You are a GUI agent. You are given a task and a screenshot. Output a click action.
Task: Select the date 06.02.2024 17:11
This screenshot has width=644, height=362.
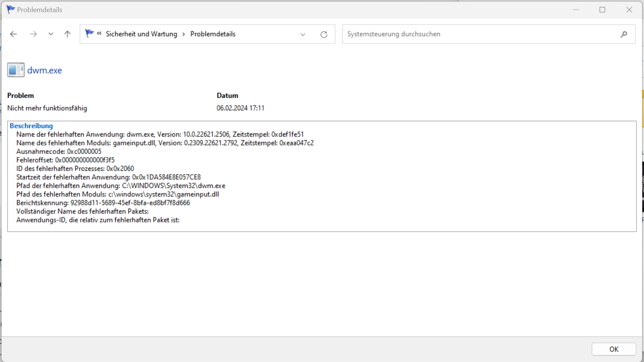[240, 108]
